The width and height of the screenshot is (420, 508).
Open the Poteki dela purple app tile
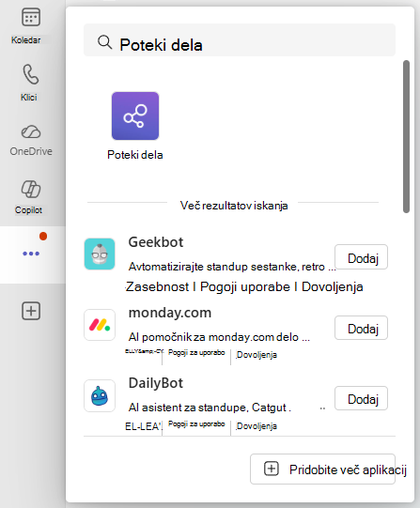pyautogui.click(x=135, y=116)
